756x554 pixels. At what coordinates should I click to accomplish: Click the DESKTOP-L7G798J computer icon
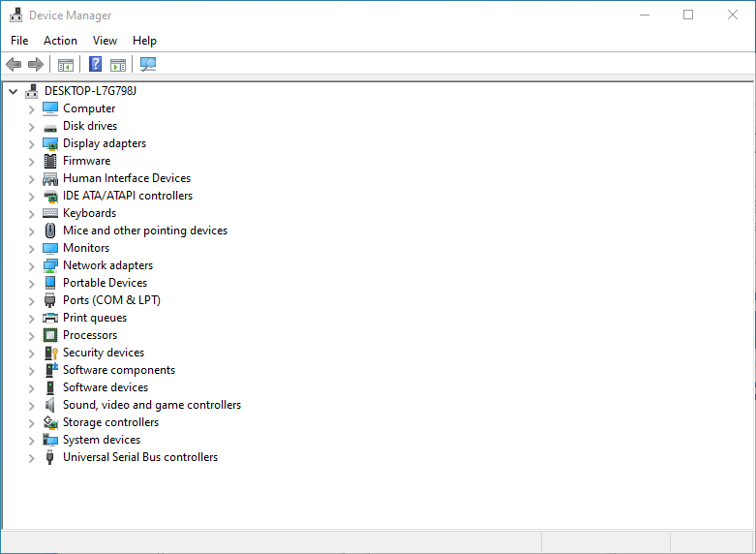(32, 91)
